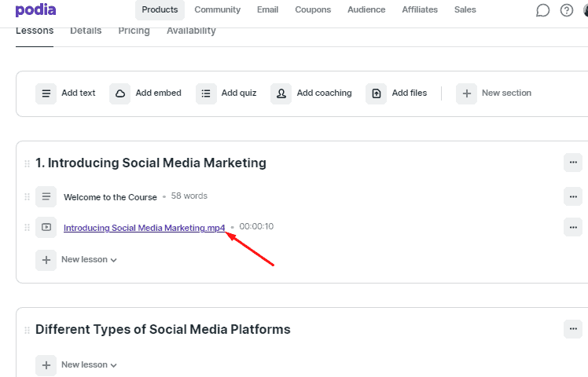Open the help question mark icon
This screenshot has width=588, height=377.
[567, 10]
